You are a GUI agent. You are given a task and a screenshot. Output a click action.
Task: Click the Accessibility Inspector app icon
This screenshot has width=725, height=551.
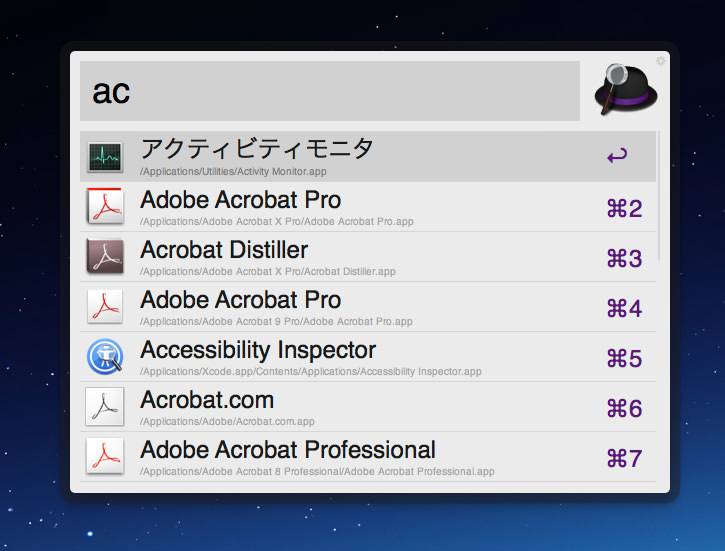pos(105,356)
